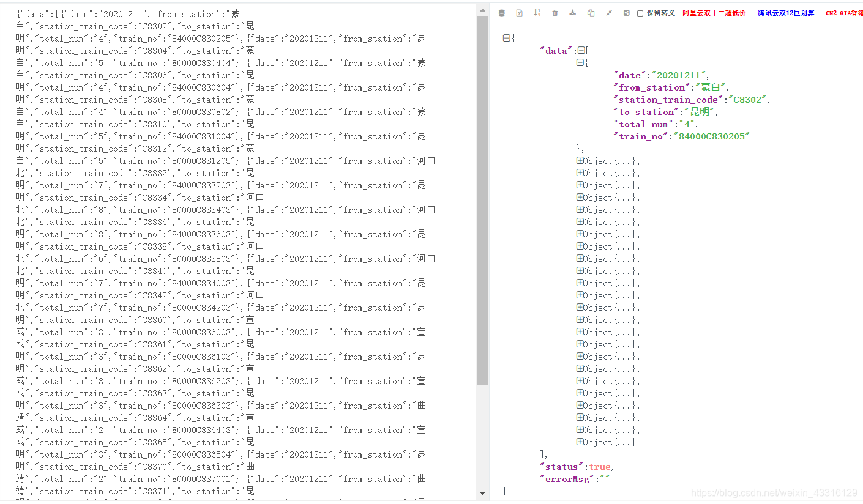
Task: Click the share icon in toolbar
Action: [x=627, y=13]
